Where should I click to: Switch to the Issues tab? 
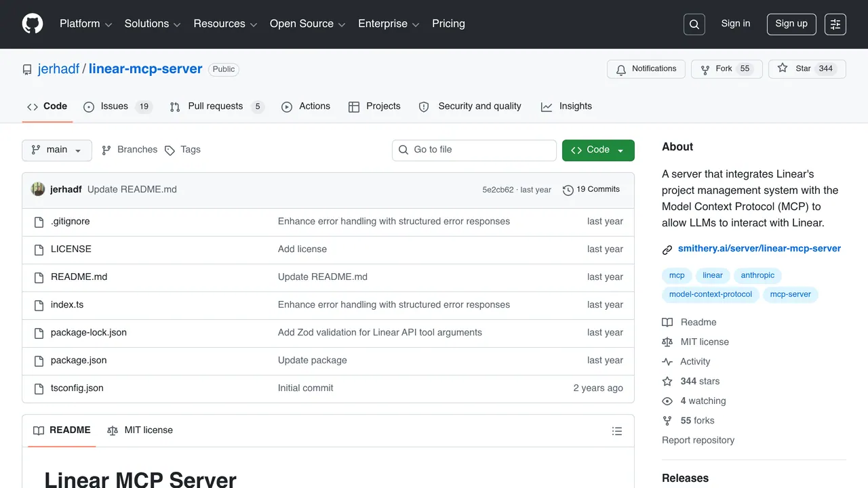tap(118, 106)
